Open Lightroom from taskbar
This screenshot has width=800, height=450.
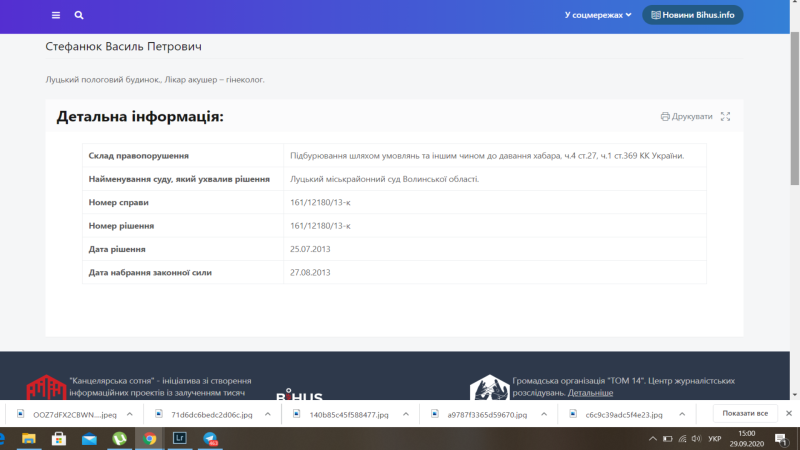coord(180,439)
